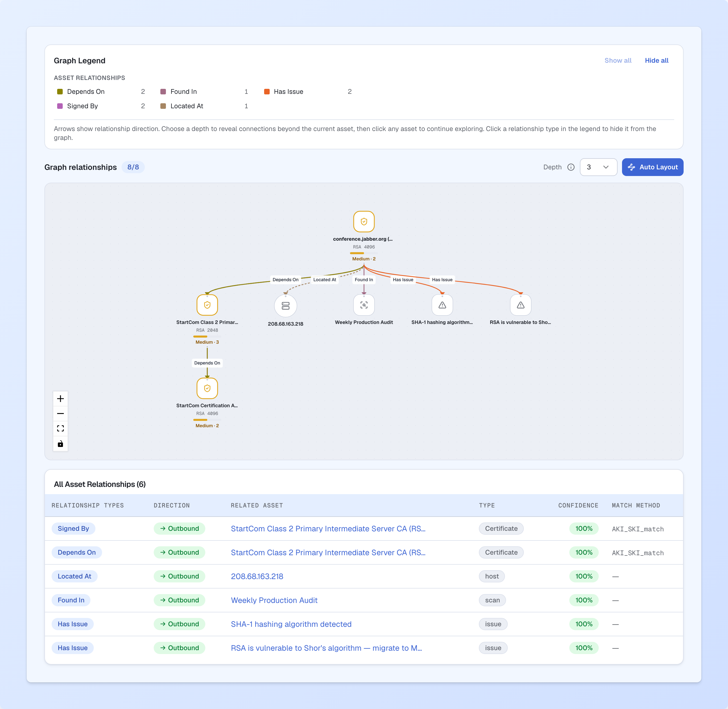Toggle Signed By relationship in legend
Image resolution: width=728 pixels, height=709 pixels.
pos(101,106)
